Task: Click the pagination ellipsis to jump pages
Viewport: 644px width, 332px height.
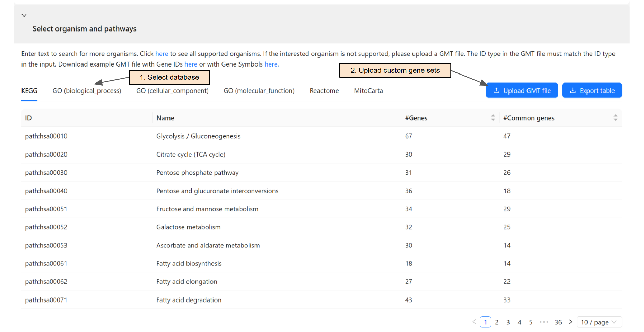Action: [544, 322]
